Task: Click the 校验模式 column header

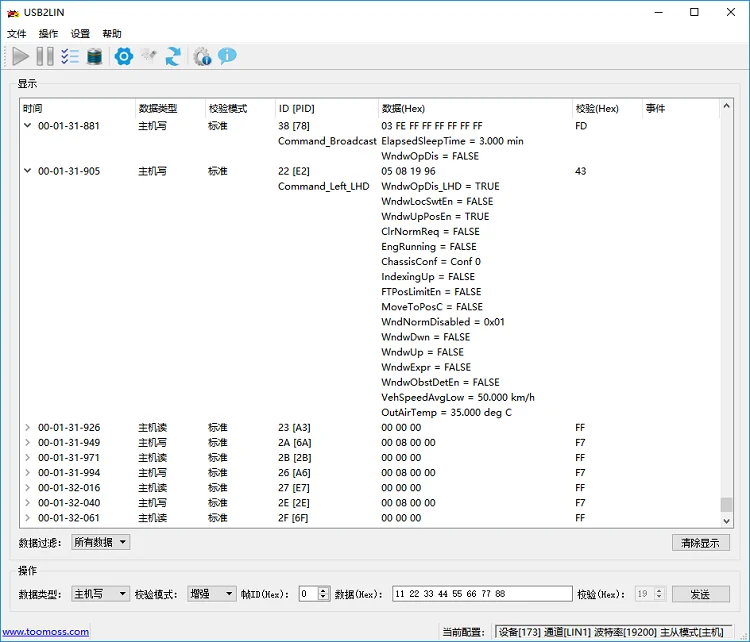Action: pyautogui.click(x=241, y=109)
